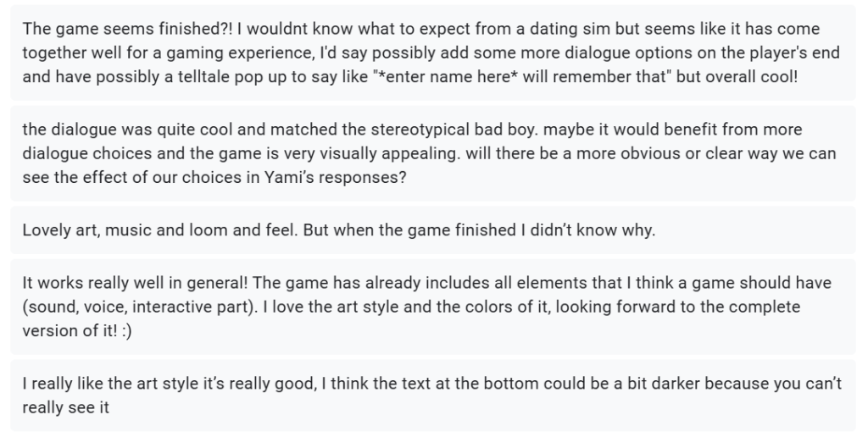
Task: Select the response starting 'The game seems finished?!'
Action: 433,53
